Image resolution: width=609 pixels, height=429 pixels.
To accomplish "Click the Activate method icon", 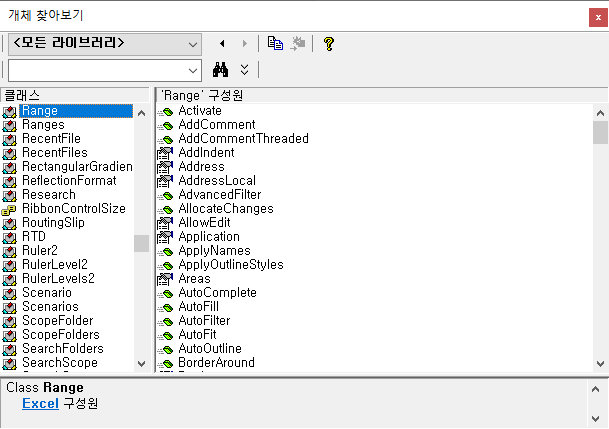I will 165,111.
